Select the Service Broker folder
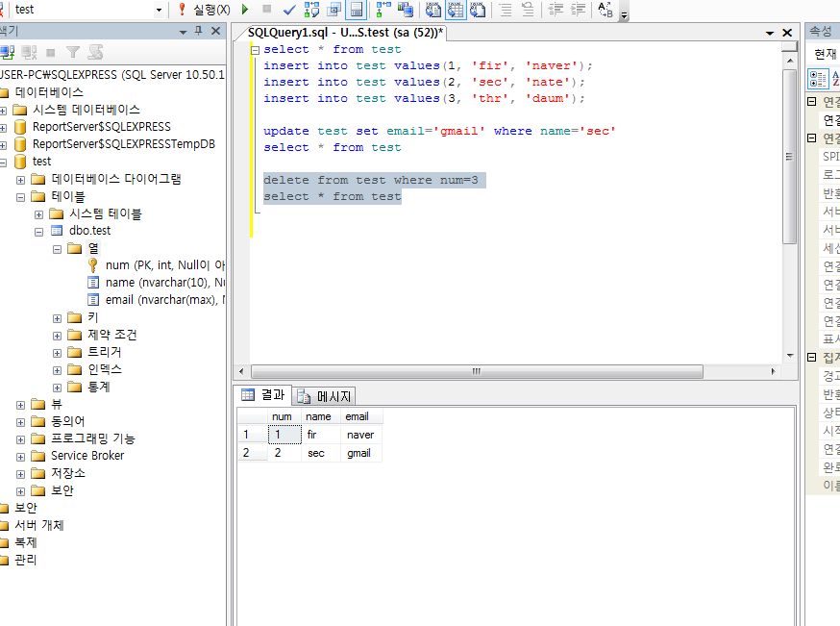Viewport: 840px width, 626px height. 87,456
